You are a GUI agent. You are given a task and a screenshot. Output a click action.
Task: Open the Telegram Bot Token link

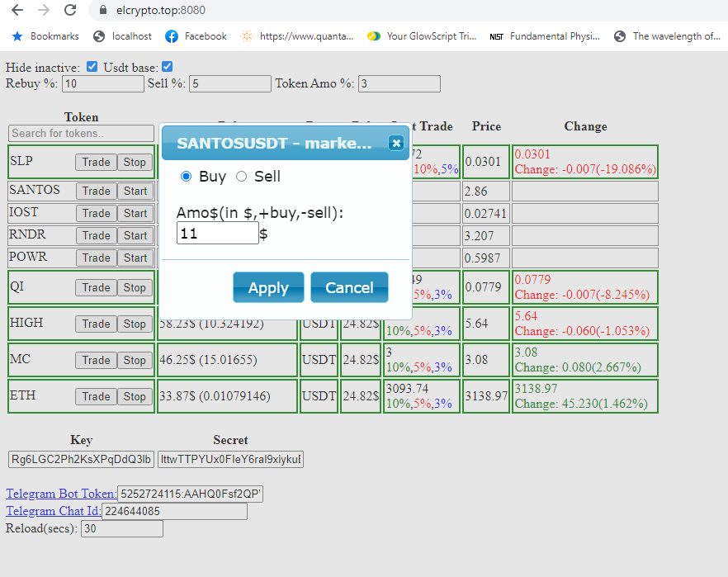coord(61,494)
